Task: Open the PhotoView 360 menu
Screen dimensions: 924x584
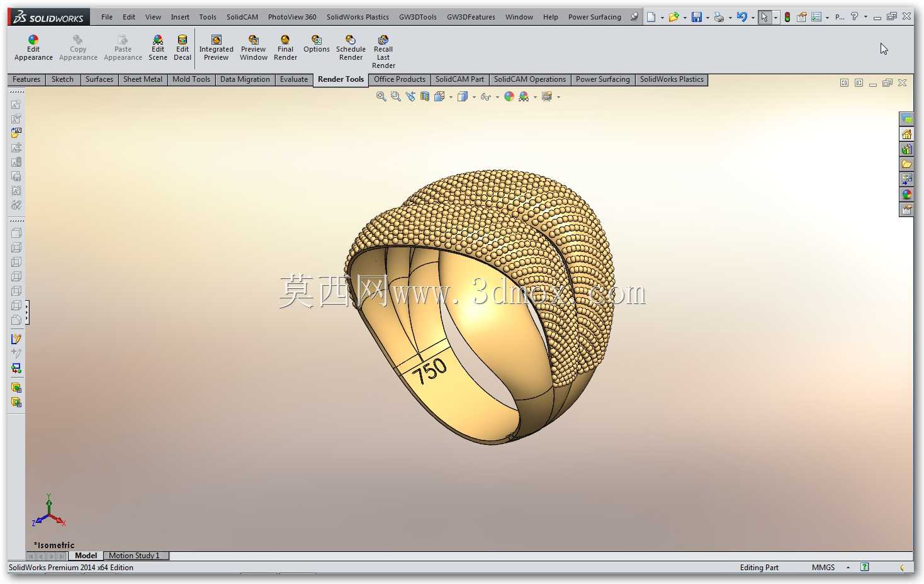Action: 292,17
